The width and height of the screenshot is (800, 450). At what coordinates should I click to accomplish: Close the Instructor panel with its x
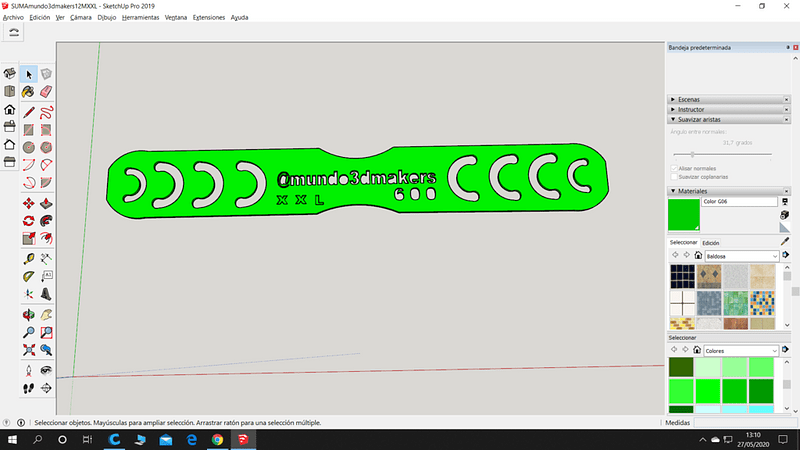tap(786, 109)
